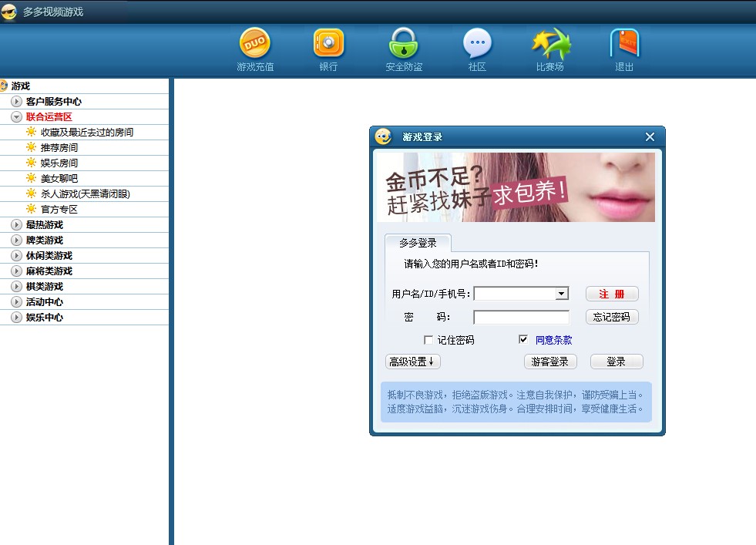
Task: Expand the 高级设置 options button
Action: (413, 362)
